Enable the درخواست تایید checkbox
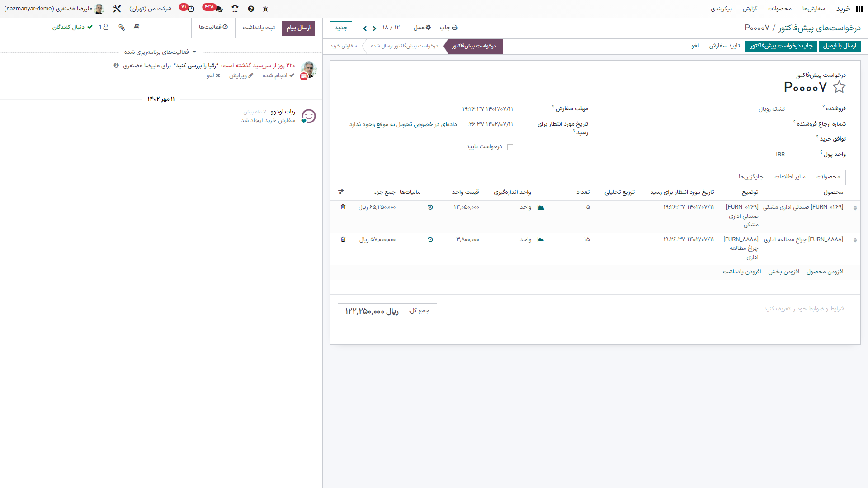The height and width of the screenshot is (488, 868). (x=510, y=147)
